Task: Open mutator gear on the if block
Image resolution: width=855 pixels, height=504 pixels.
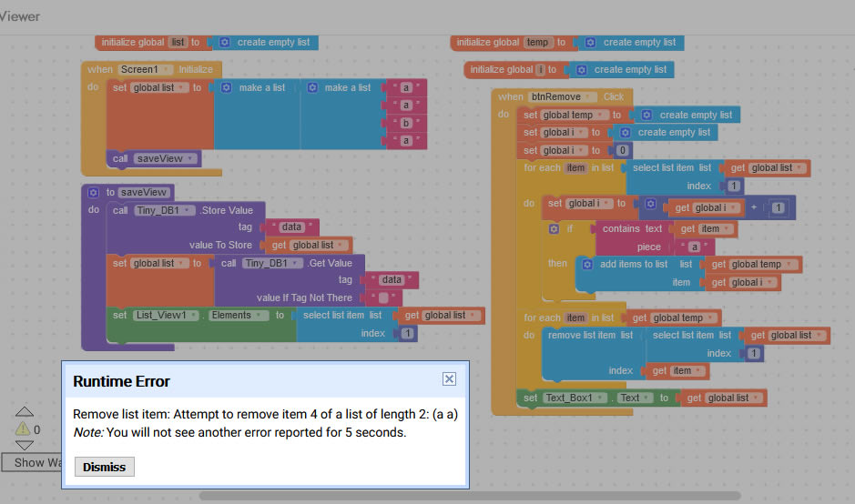Action: pyautogui.click(x=554, y=229)
